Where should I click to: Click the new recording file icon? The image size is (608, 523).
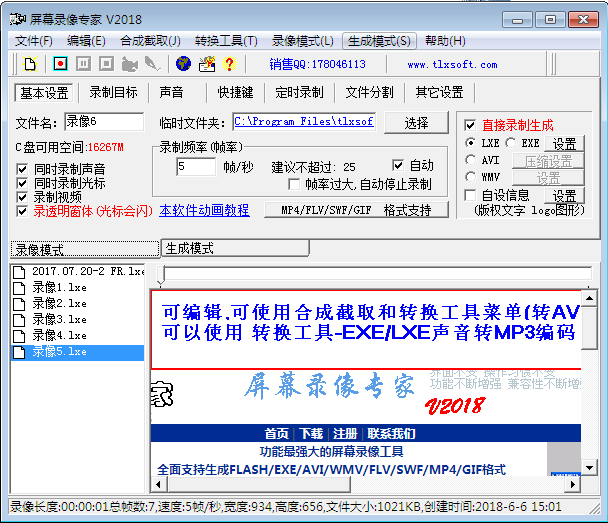tap(30, 64)
